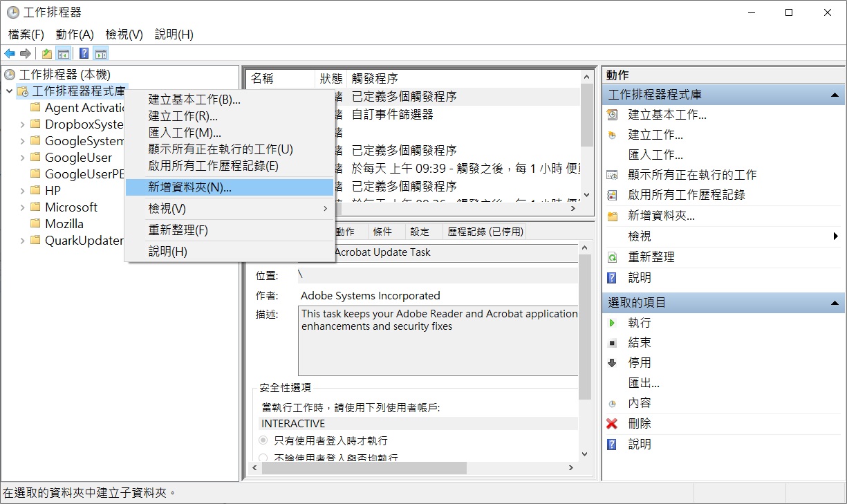Collapse the 工作排程器程式庫 section in Actions pane
This screenshot has width=847, height=504.
pyautogui.click(x=835, y=95)
